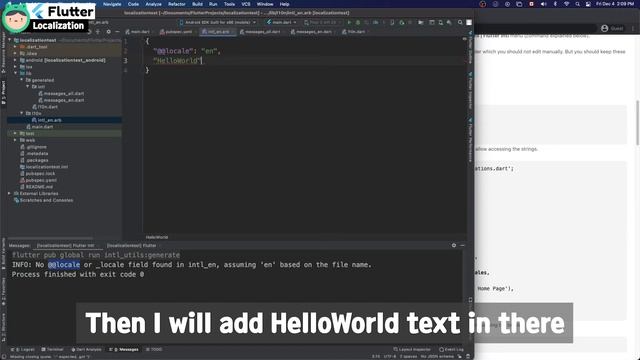Click date and time in menu bar
640x360 pixels.
(x=615, y=4)
